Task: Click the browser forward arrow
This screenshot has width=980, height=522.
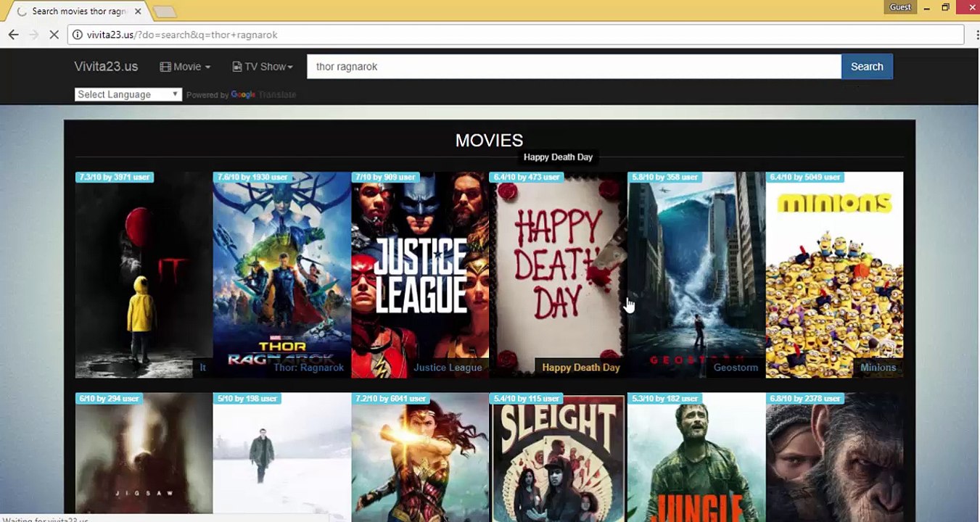Action: pos(33,35)
